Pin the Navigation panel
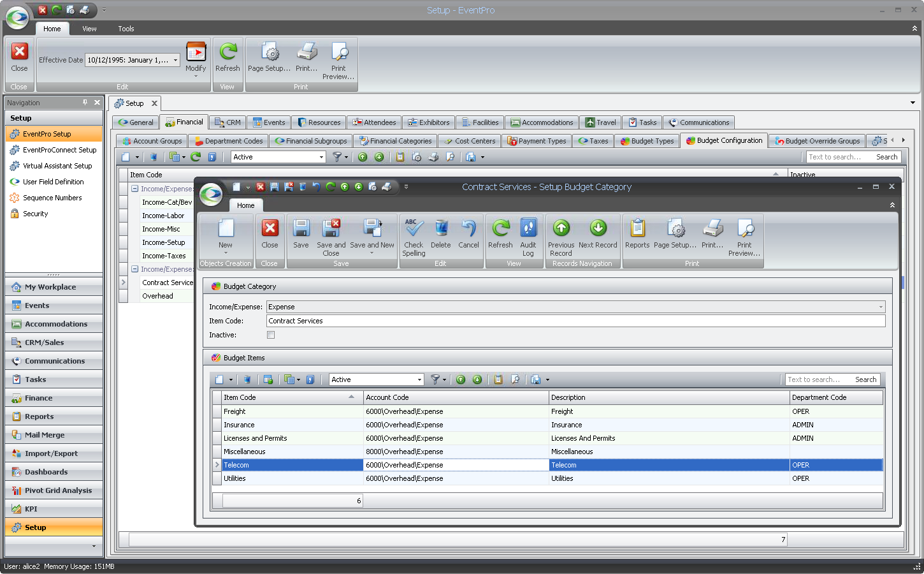The height and width of the screenshot is (574, 924). (x=85, y=103)
